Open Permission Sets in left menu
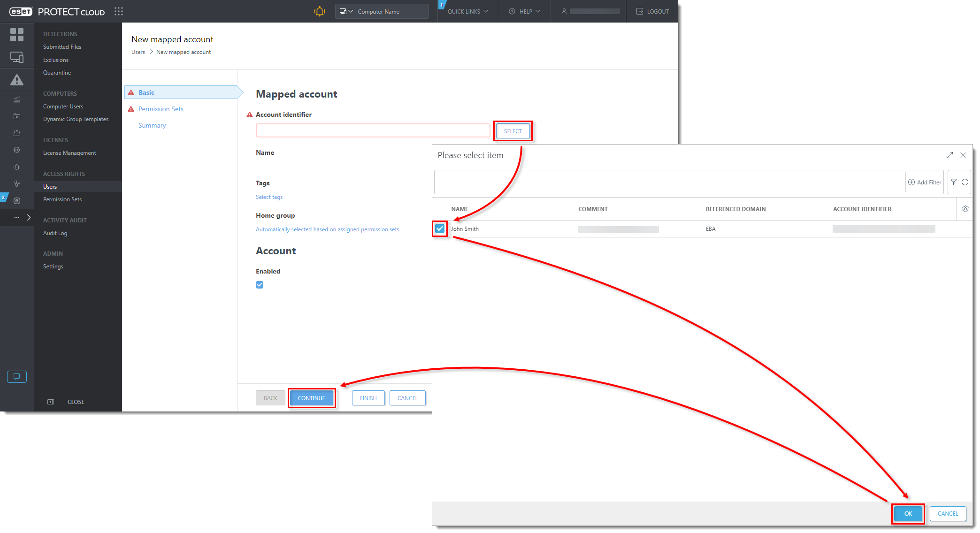Image resolution: width=980 pixels, height=533 pixels. (x=62, y=199)
